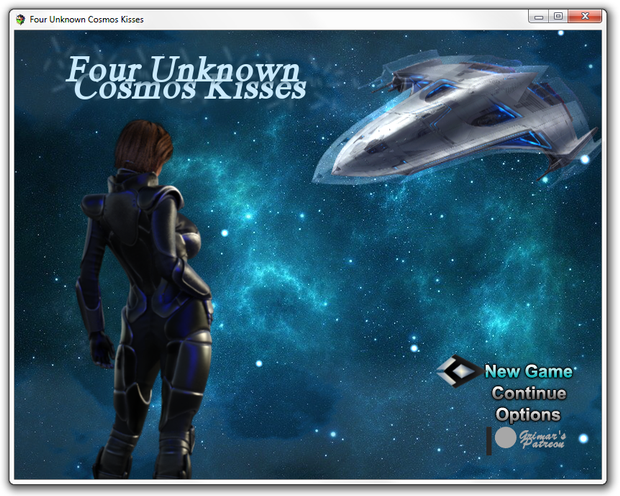Click the application icon in title bar
This screenshot has height=496, width=620.
point(21,19)
